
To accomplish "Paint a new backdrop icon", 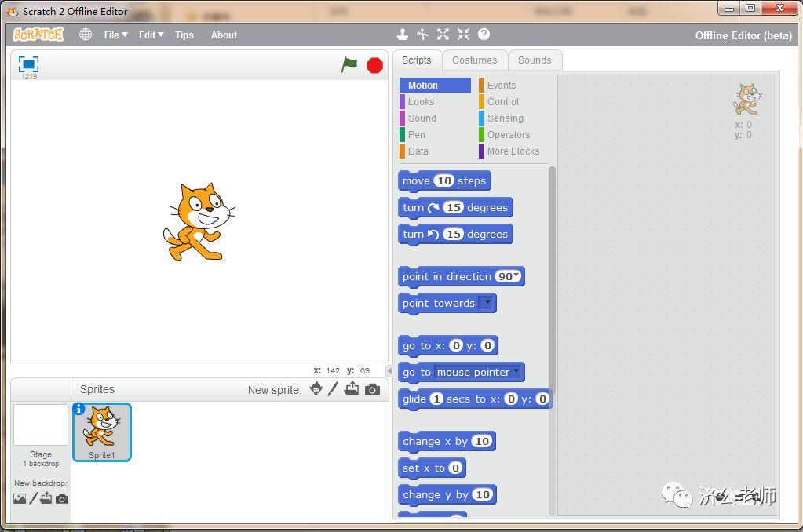I will click(33, 498).
